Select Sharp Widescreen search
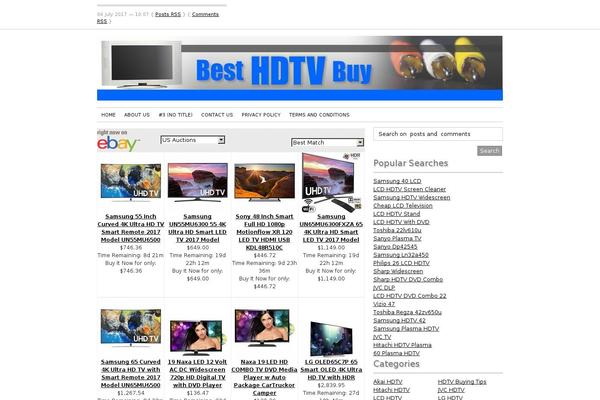 (x=398, y=271)
